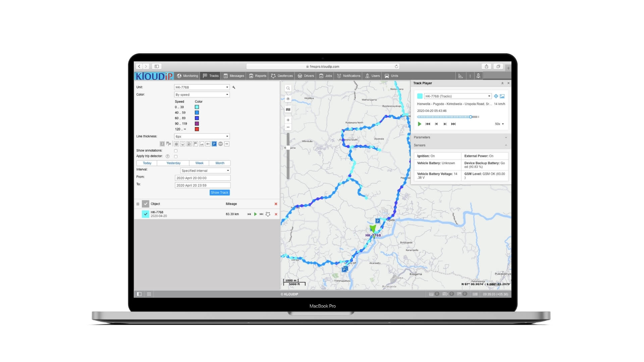Open the Specified interval dropdown
Image resolution: width=644 pixels, height=362 pixels.
tap(205, 171)
